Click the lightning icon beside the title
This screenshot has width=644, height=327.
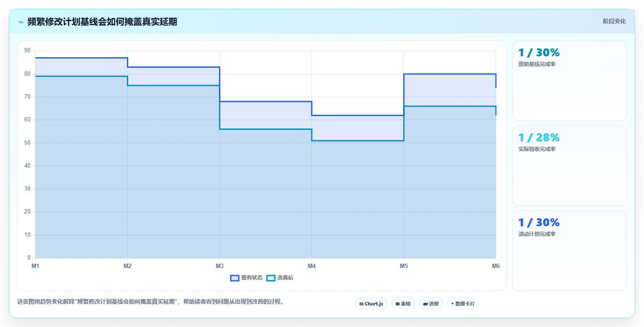coord(21,22)
